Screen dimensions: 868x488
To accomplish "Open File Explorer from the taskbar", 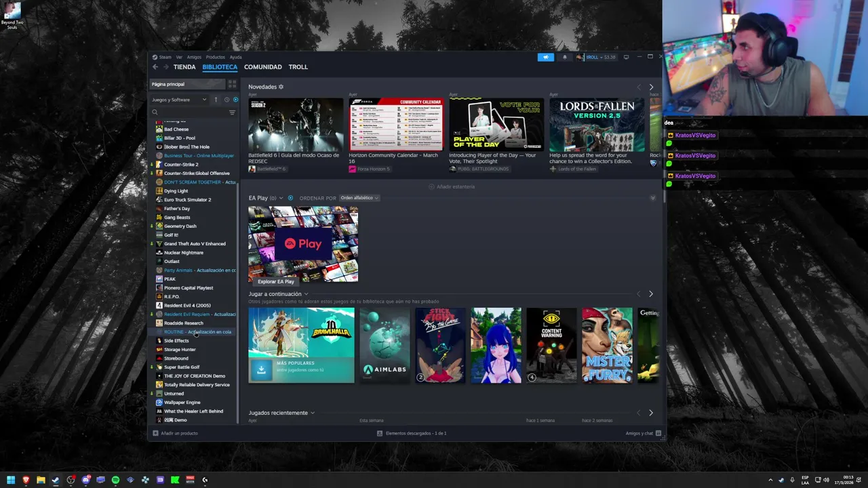I will tap(41, 480).
